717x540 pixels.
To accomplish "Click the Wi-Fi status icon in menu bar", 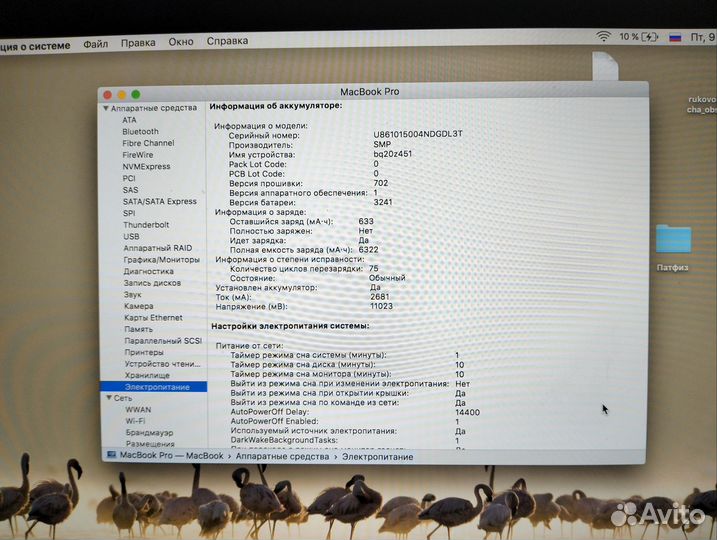I will coord(604,37).
